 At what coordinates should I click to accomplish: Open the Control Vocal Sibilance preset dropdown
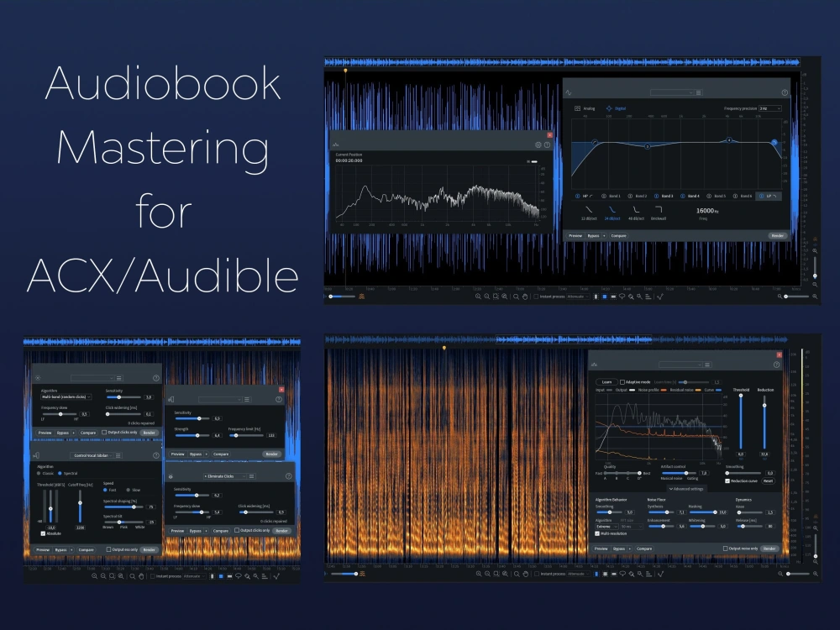point(92,455)
